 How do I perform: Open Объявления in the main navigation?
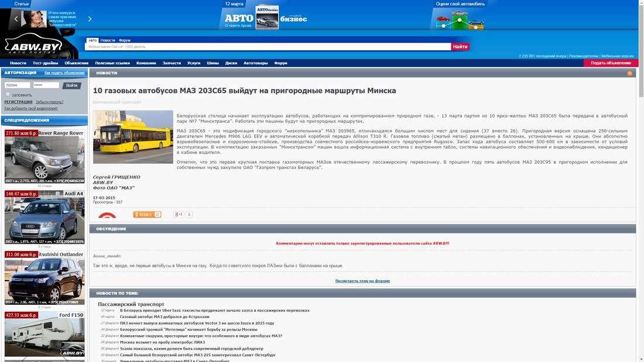(x=76, y=63)
